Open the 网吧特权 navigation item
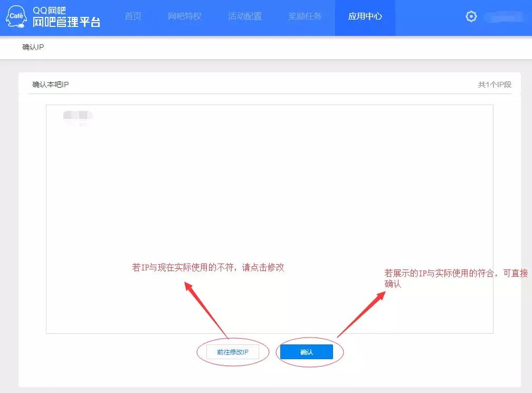The height and width of the screenshot is (393, 532). point(184,16)
